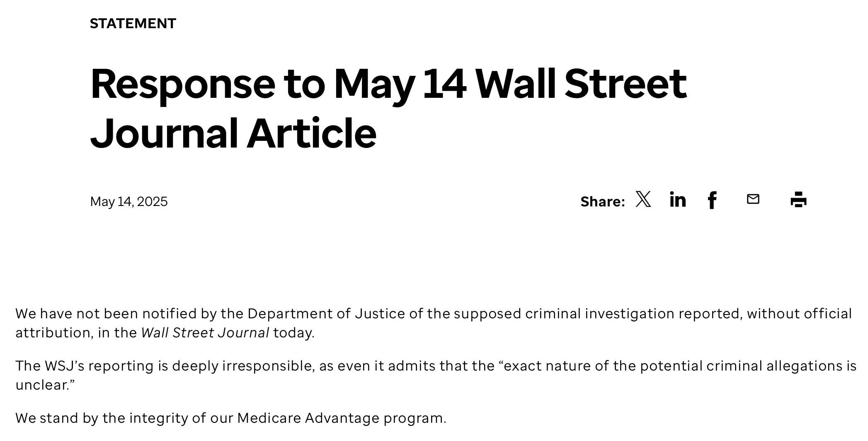Viewport: 868px width, 441px height.
Task: Click the words "Medicare Advantage program"
Action: 341,418
